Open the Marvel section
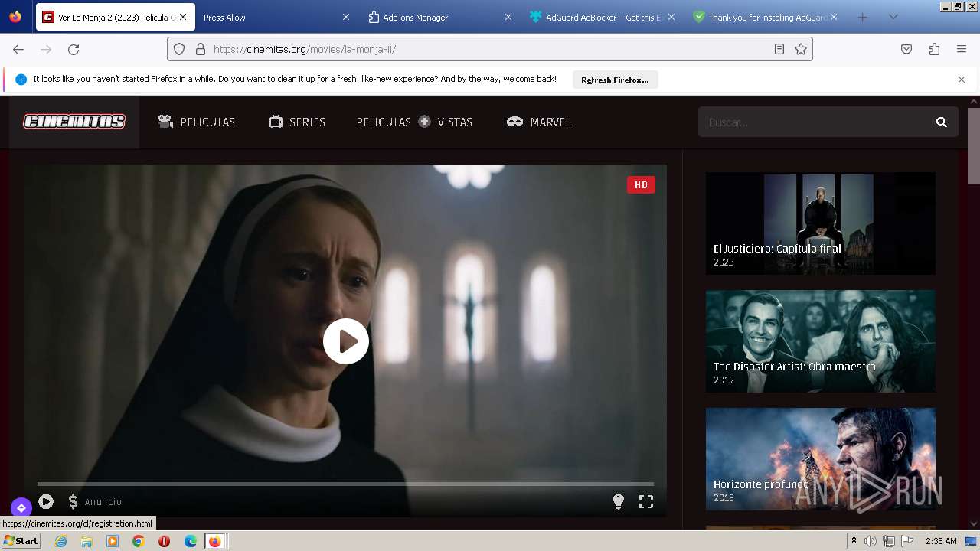Screen dimensions: 980x551 click(x=538, y=122)
